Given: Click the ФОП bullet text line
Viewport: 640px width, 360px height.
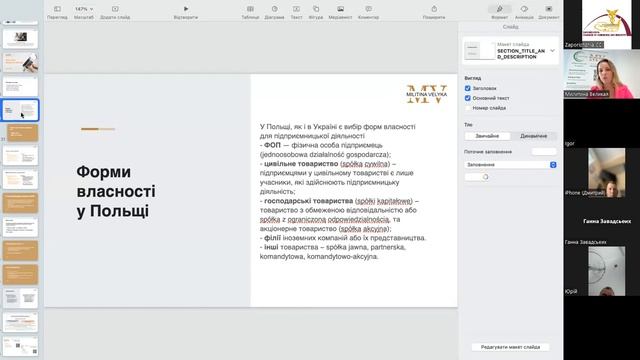Looking at the screenshot, I should tap(325, 150).
